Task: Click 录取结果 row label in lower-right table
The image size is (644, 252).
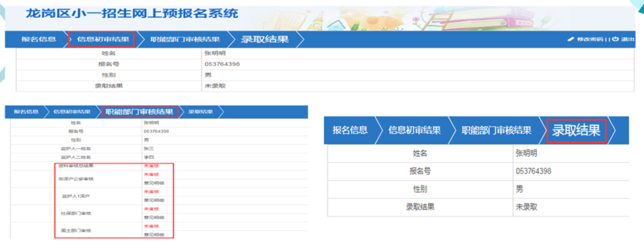Action: pyautogui.click(x=420, y=207)
